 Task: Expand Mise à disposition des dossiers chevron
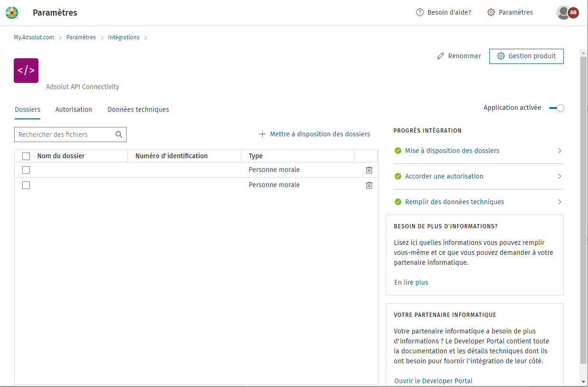[x=560, y=151]
